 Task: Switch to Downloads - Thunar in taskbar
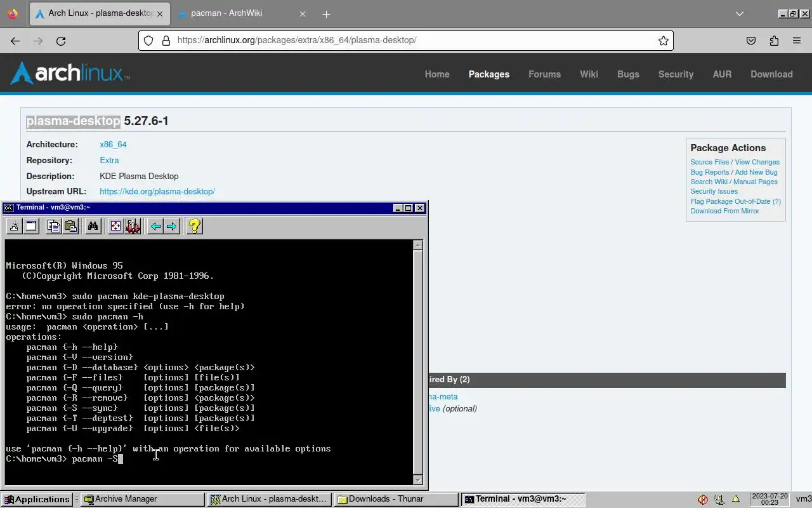click(x=395, y=499)
